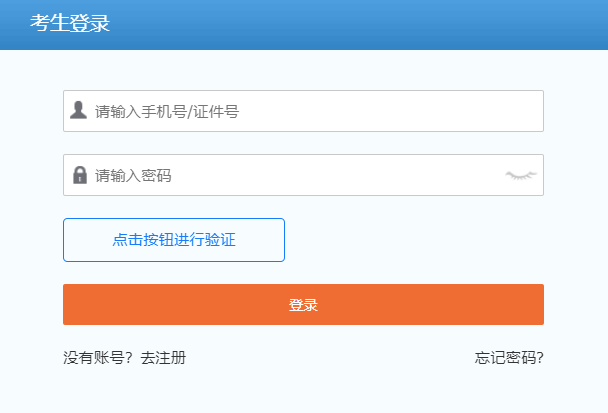Click the 没有账号? text
The image size is (608, 413).
point(98,358)
